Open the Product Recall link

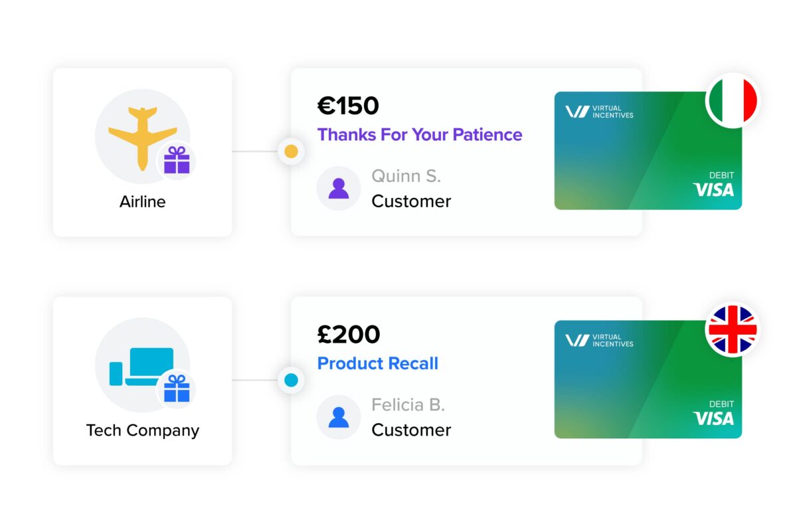pyautogui.click(x=378, y=363)
